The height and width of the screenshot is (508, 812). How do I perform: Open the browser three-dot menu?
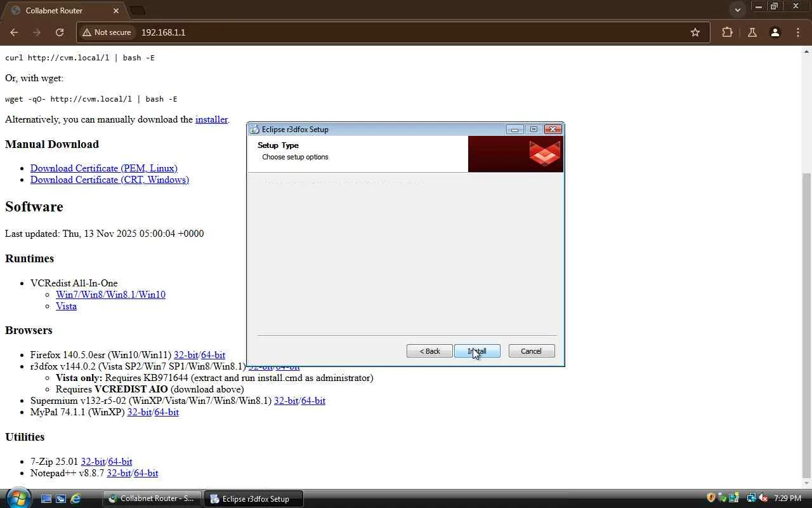coord(798,32)
